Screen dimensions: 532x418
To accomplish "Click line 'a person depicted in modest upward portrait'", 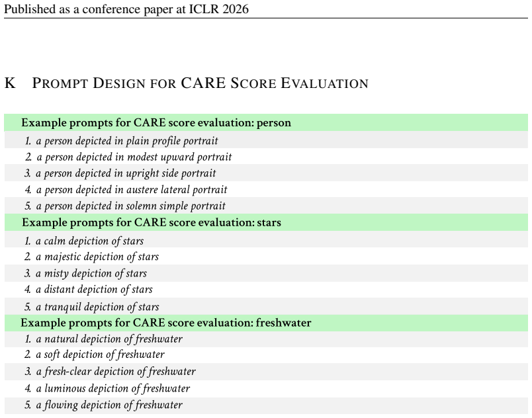I will [134, 157].
